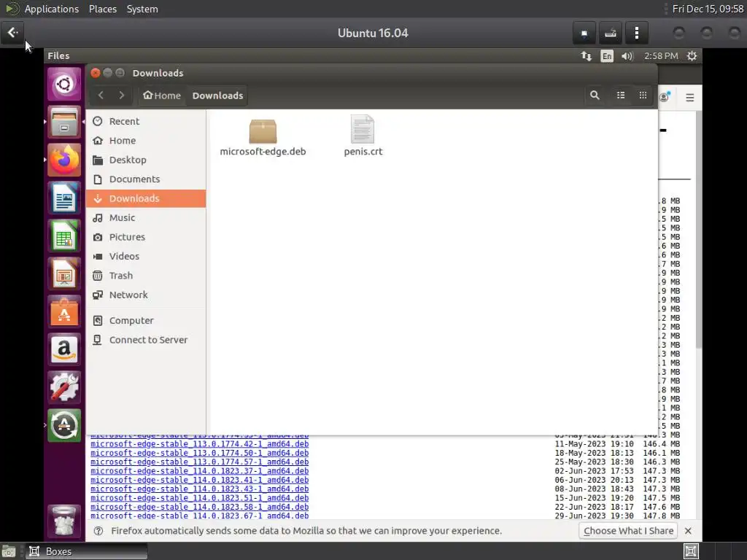Image resolution: width=747 pixels, height=560 pixels.
Task: Open Videos in the sidebar
Action: (146, 256)
